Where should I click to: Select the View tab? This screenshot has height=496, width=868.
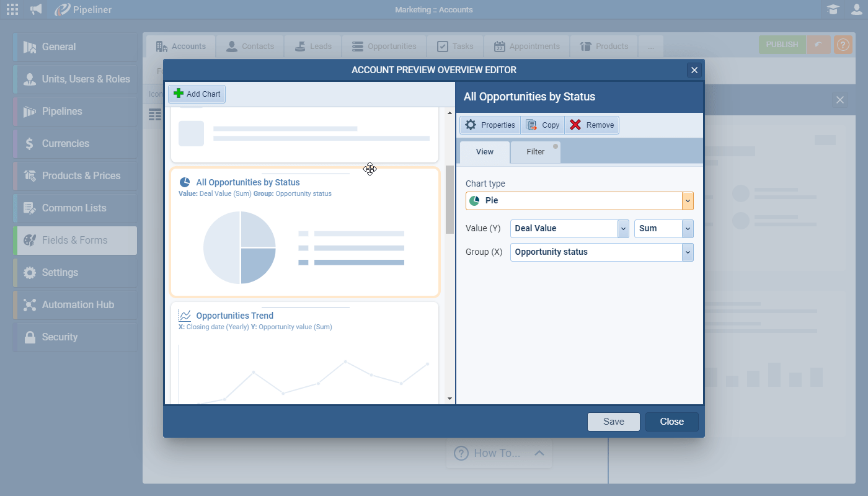485,152
